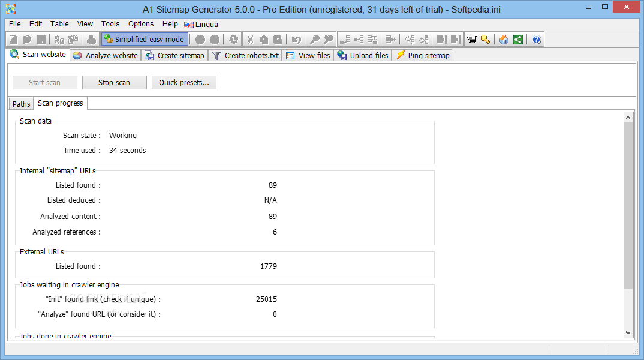This screenshot has width=644, height=360.
Task: Switch to the Create sitemap tab
Action: 174,55
